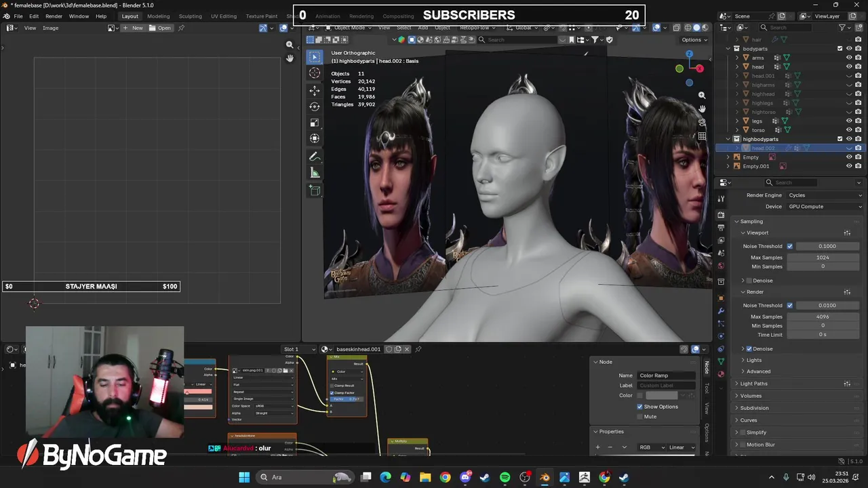
Task: Expand the Curves panel
Action: (749, 420)
